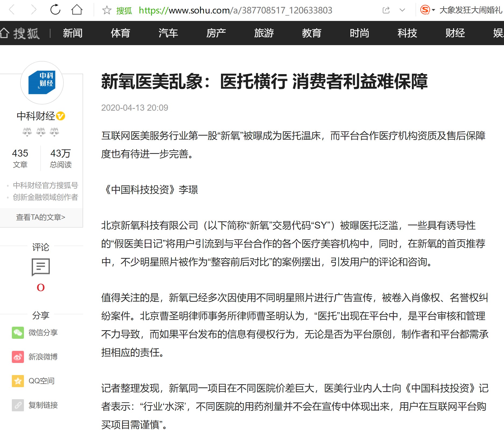Click the date 2020-04-13 20:09

[x=135, y=108]
